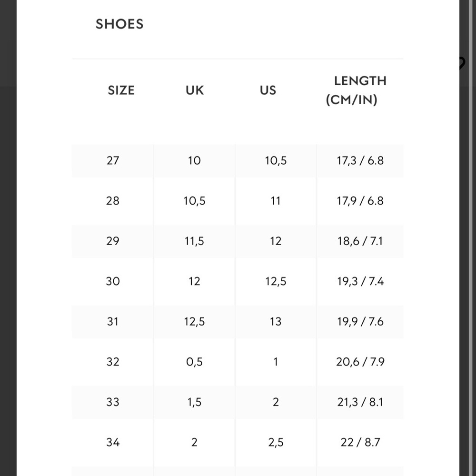This screenshot has width=476, height=476.
Task: Click the LENGTH (CM/IN) column header
Action: pyautogui.click(x=356, y=90)
